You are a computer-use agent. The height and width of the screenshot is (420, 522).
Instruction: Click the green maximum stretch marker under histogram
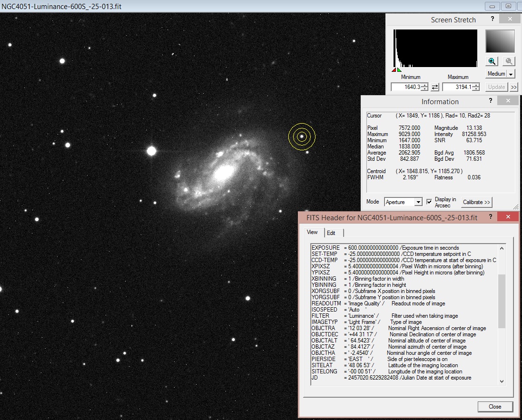click(399, 70)
